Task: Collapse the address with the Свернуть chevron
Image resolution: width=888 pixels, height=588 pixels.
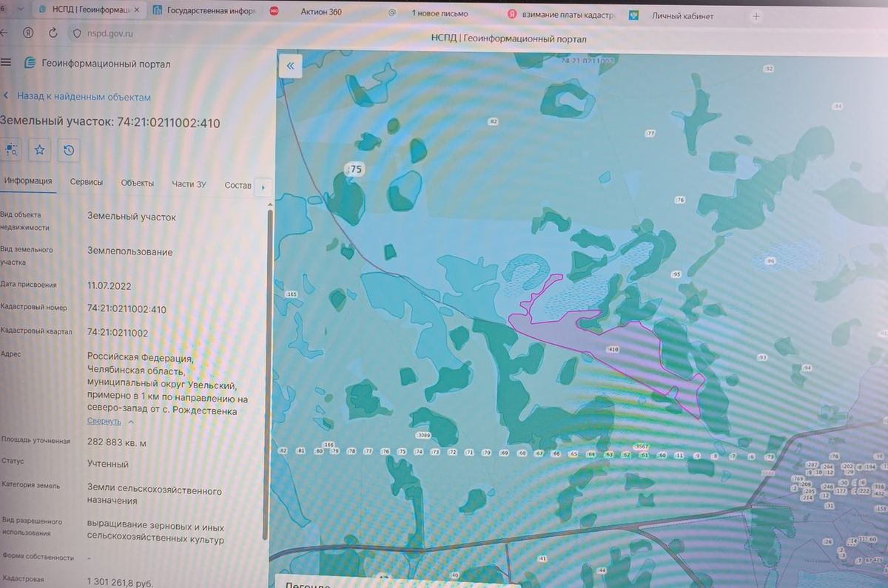Action: pos(131,422)
